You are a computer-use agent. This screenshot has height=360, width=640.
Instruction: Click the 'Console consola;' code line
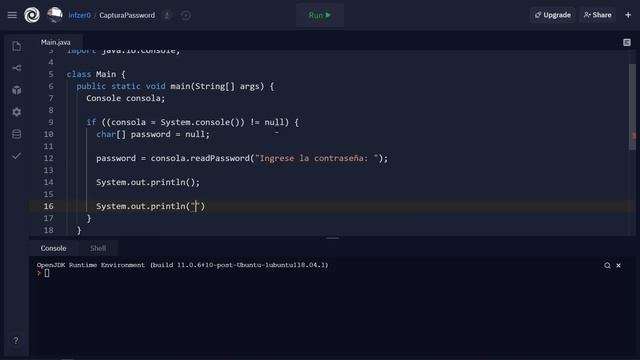(126, 98)
